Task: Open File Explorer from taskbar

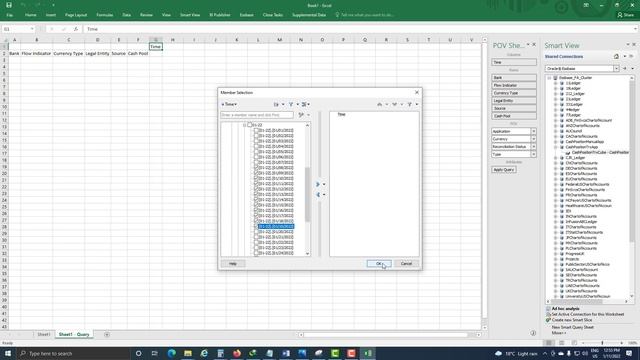Action: tap(188, 353)
